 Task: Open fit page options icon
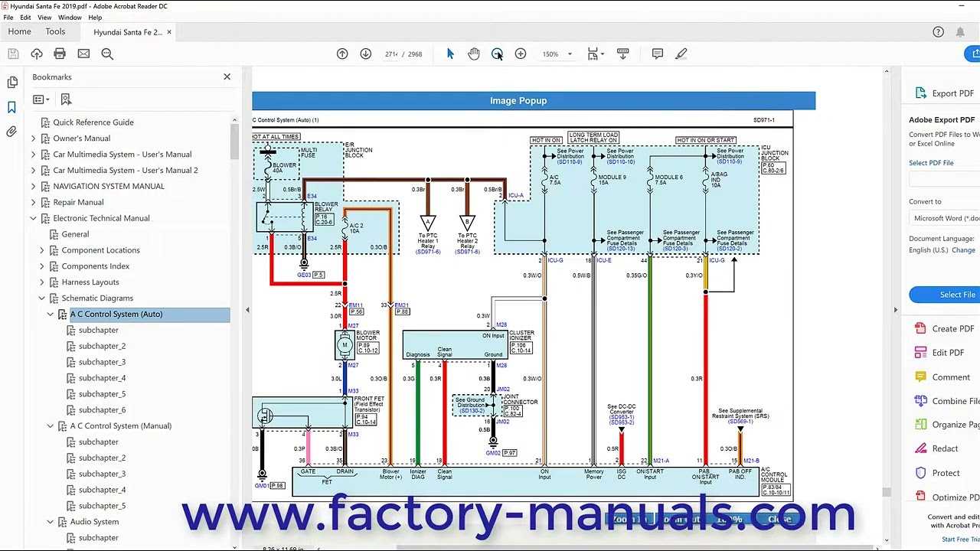click(x=595, y=54)
